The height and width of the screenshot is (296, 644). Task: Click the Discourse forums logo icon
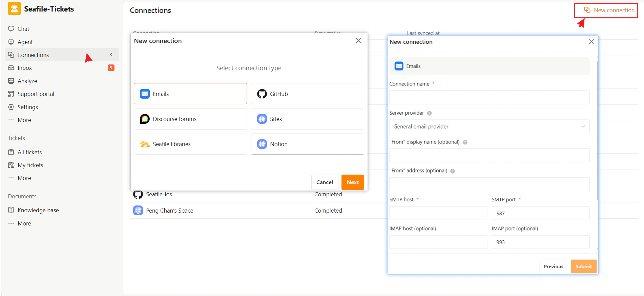pos(145,119)
